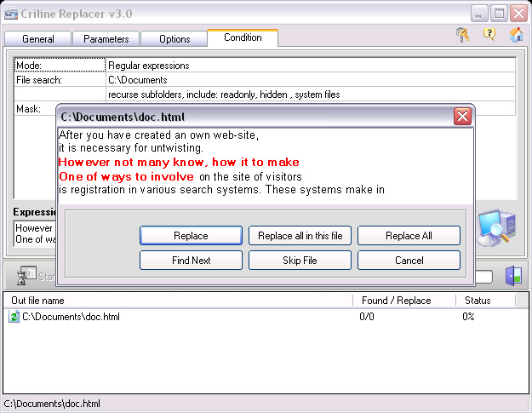Maximize the Criline Replacer window

[x=499, y=14]
